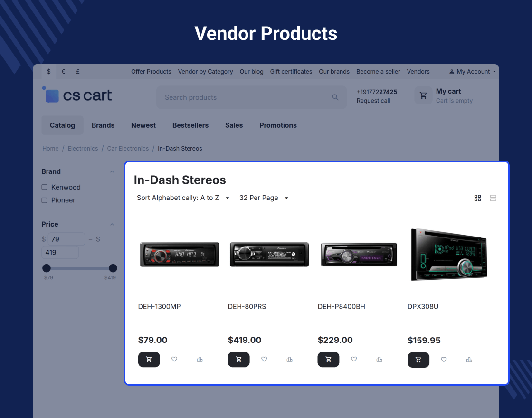Collapse the Brand filter section
Viewport: 532px width, 418px height.
point(112,171)
